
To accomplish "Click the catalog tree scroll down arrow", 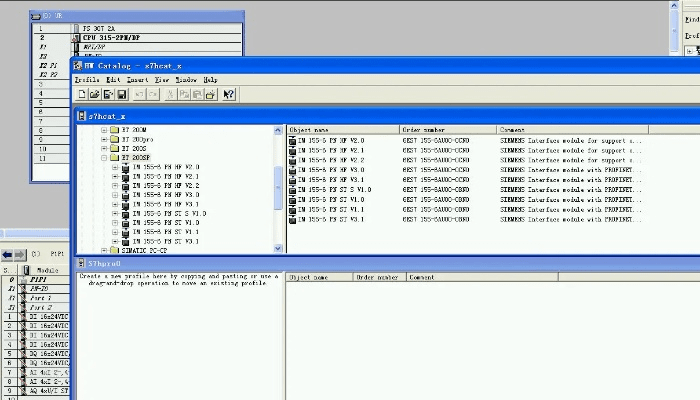I will click(279, 249).
